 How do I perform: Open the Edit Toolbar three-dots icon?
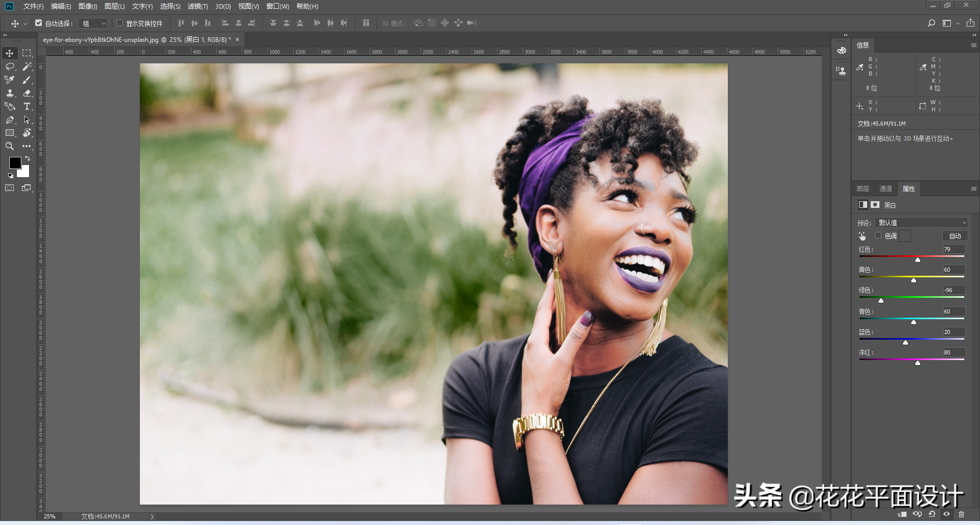click(27, 146)
